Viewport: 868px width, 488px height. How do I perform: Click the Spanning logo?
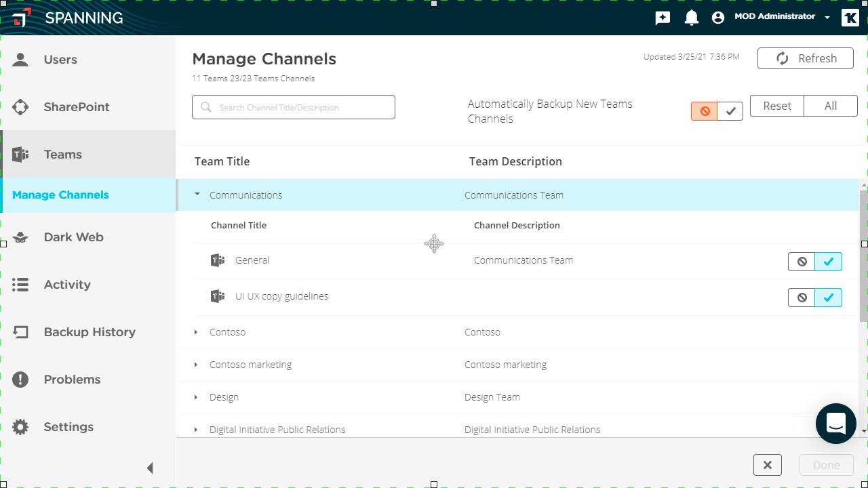tap(68, 18)
